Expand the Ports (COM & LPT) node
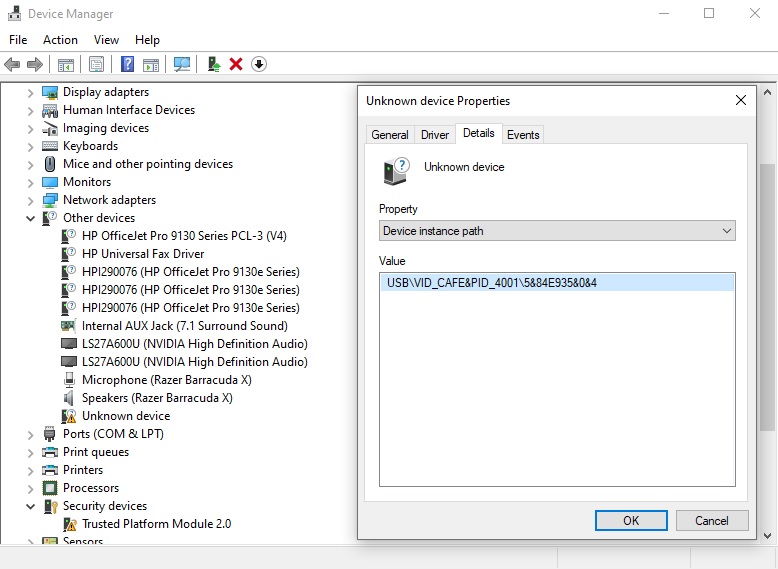This screenshot has width=778, height=569. tap(30, 435)
